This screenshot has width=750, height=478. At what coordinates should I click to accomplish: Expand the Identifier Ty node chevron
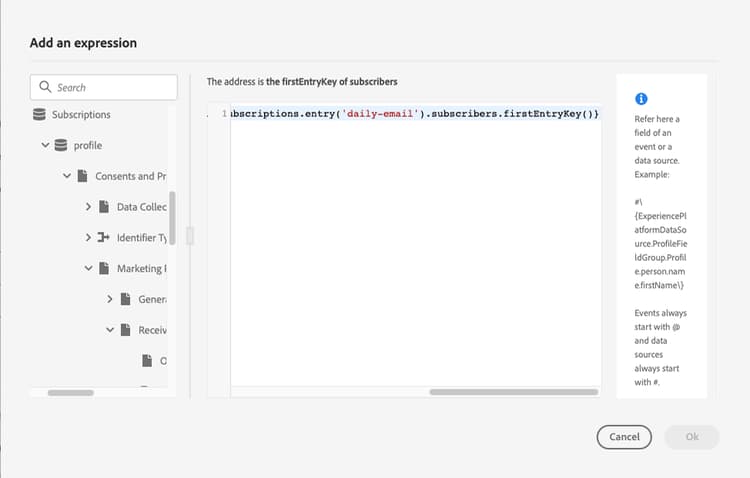coord(88,237)
